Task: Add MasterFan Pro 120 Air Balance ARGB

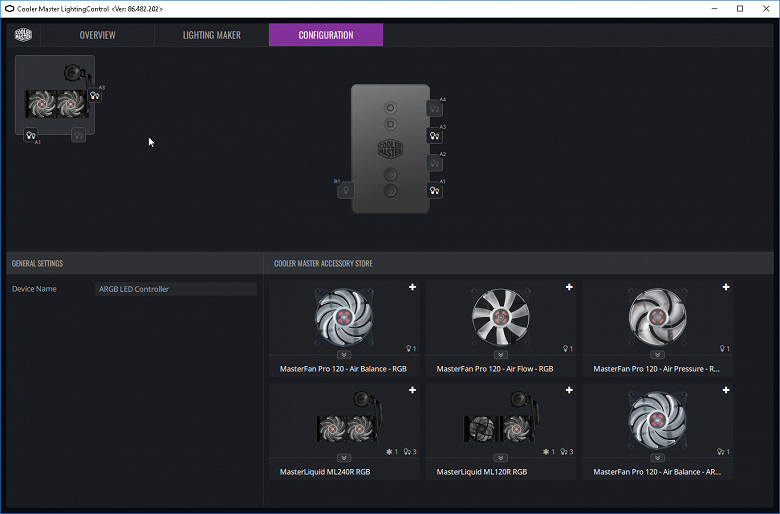Action: (726, 390)
